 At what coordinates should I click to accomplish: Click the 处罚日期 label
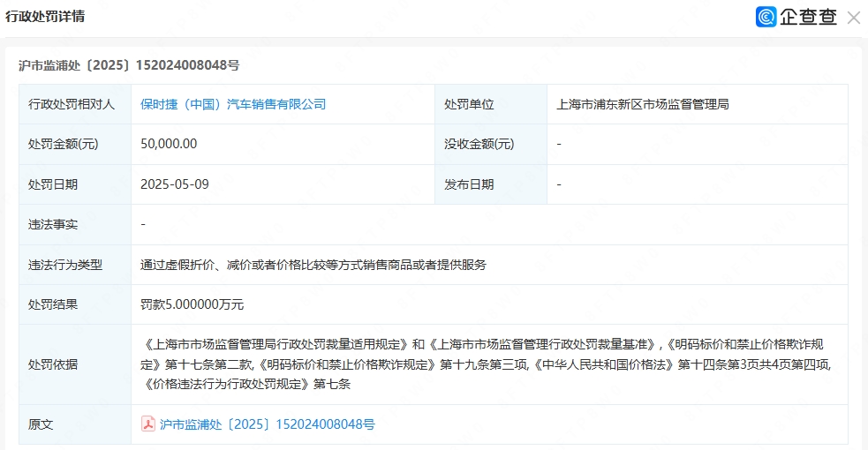pos(53,184)
